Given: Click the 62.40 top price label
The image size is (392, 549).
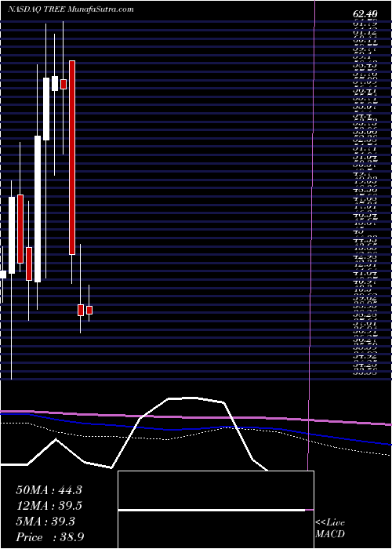Looking at the screenshot, I should coord(365,14).
